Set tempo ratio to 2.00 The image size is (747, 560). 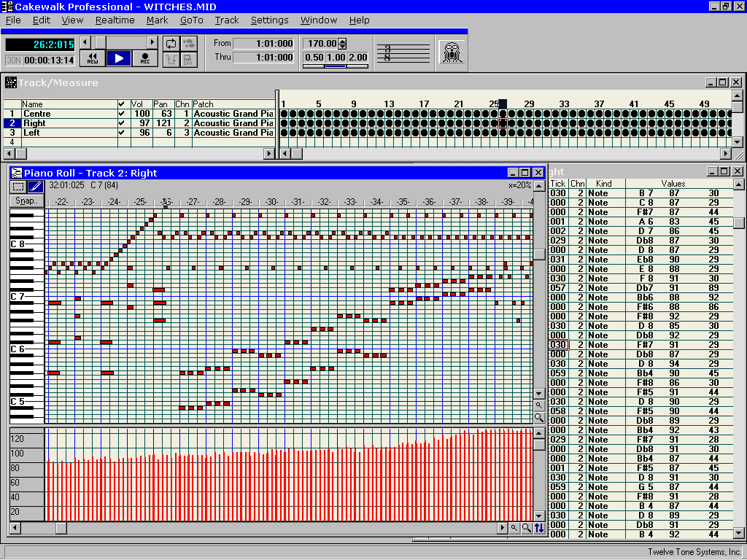coord(357,58)
